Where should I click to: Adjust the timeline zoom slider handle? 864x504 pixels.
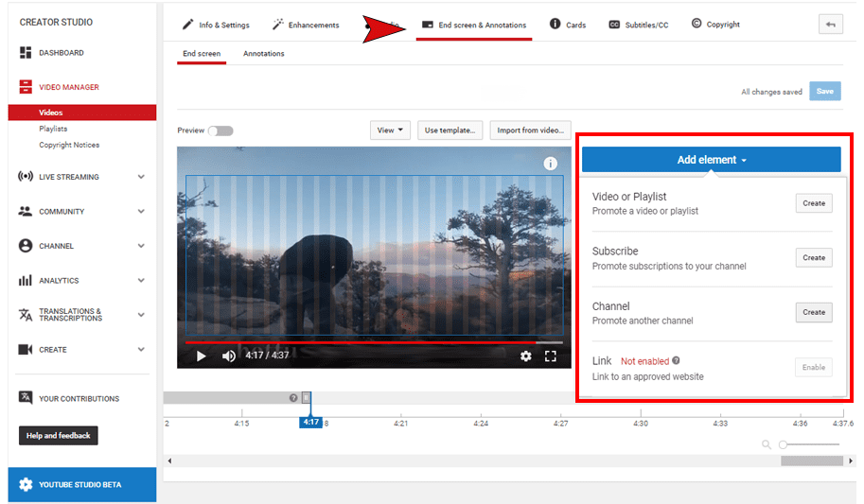coord(783,444)
